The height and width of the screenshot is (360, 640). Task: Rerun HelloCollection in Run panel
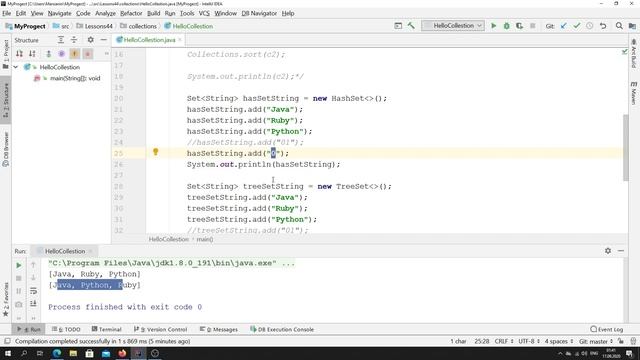19,265
